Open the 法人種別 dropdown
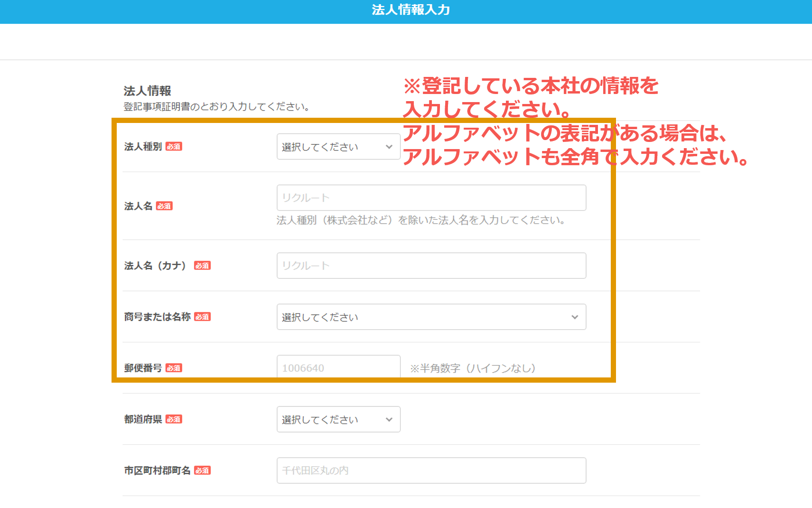 [x=338, y=147]
